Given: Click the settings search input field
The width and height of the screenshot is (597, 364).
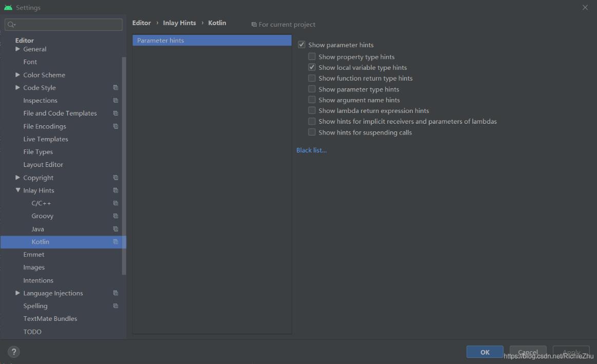Looking at the screenshot, I should tap(62, 24).
